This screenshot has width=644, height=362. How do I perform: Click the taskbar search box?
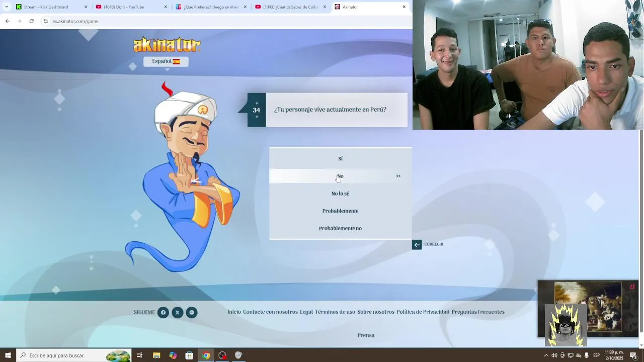(x=74, y=355)
